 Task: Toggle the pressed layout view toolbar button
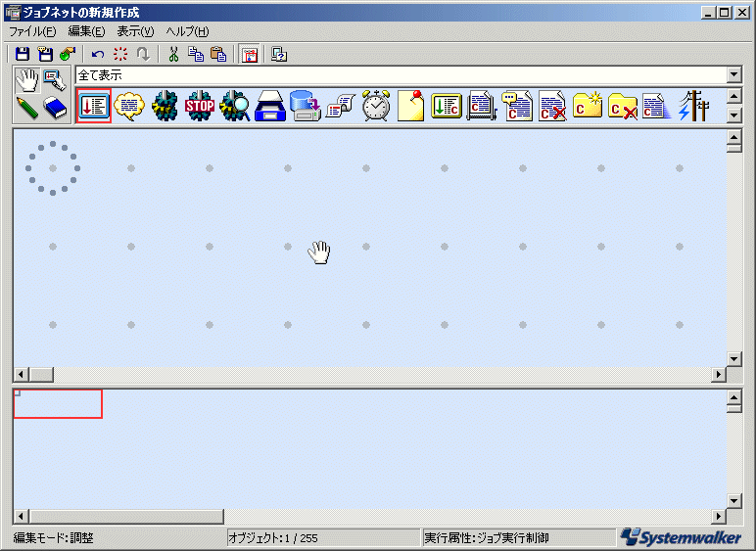pos(250,54)
